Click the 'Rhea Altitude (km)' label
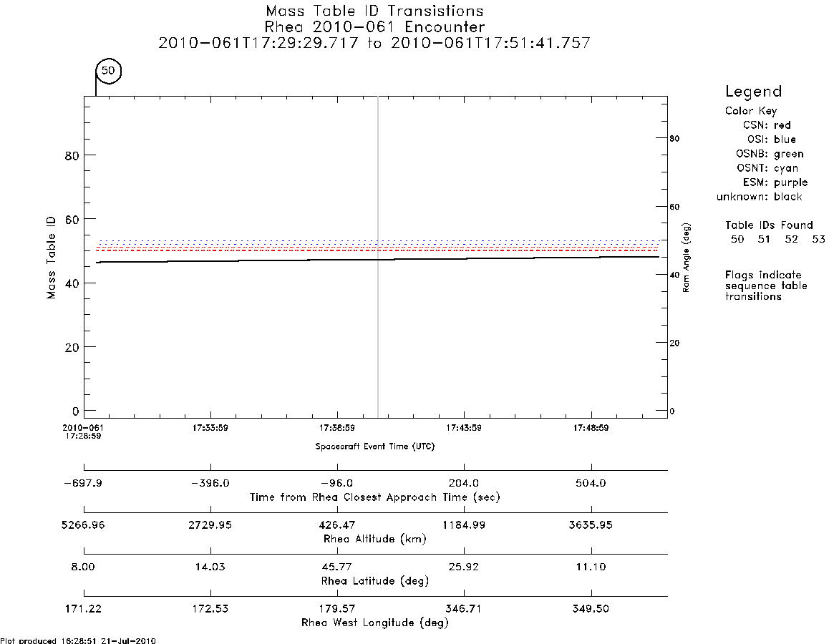 (x=375, y=540)
